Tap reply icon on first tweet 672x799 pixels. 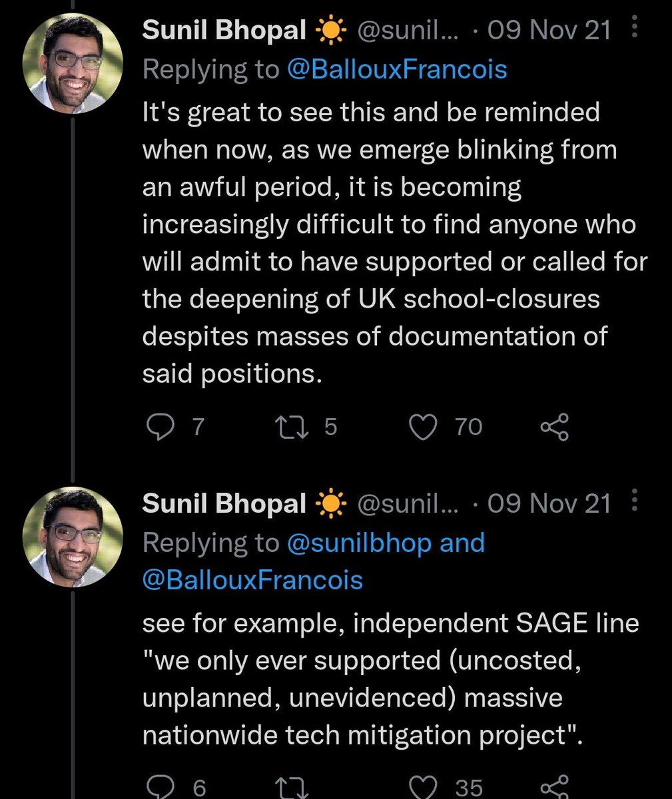[159, 427]
